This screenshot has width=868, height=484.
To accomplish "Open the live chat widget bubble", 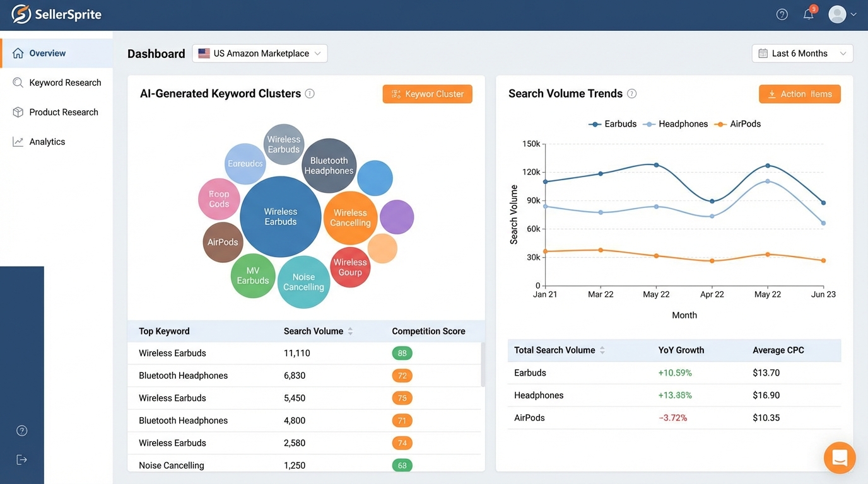I will pos(840,458).
